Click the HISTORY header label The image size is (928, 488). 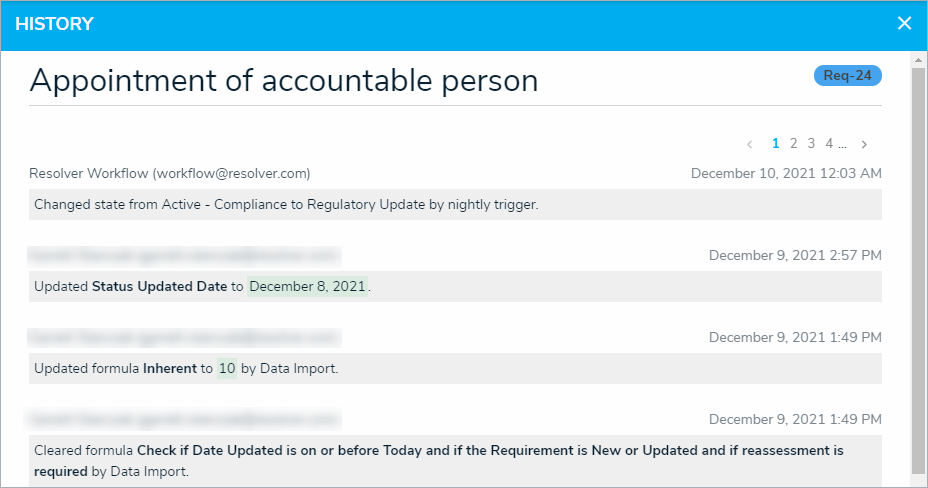coord(54,24)
